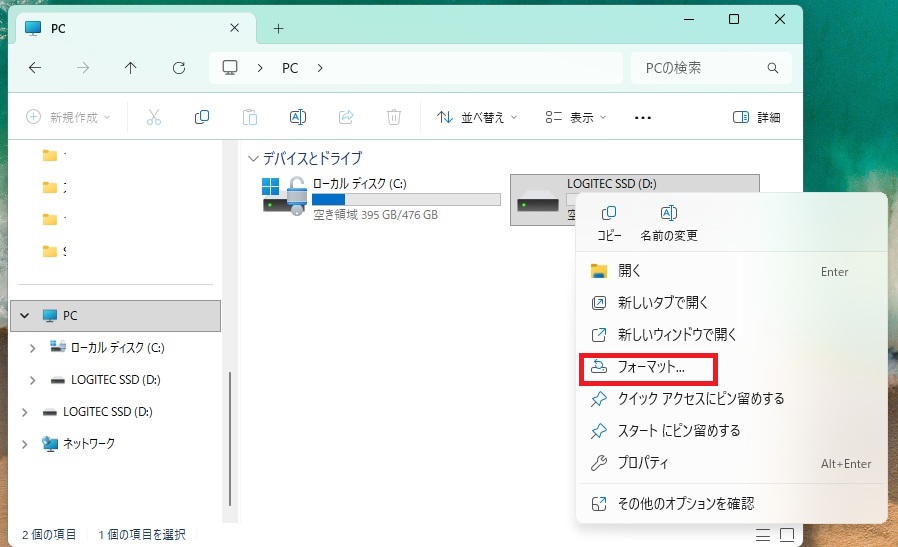Toggle the 詳細 details pane button
The width and height of the screenshot is (898, 547).
click(756, 117)
